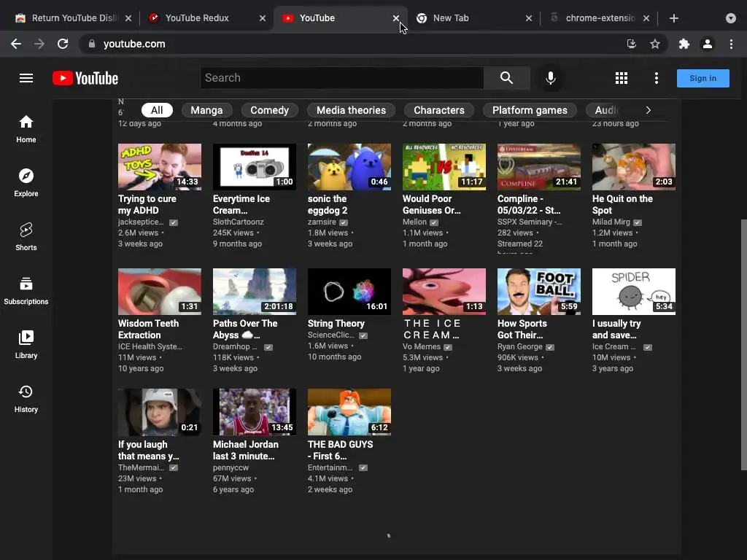Bookmark this page with star
This screenshot has height=560, width=747.
655,44
